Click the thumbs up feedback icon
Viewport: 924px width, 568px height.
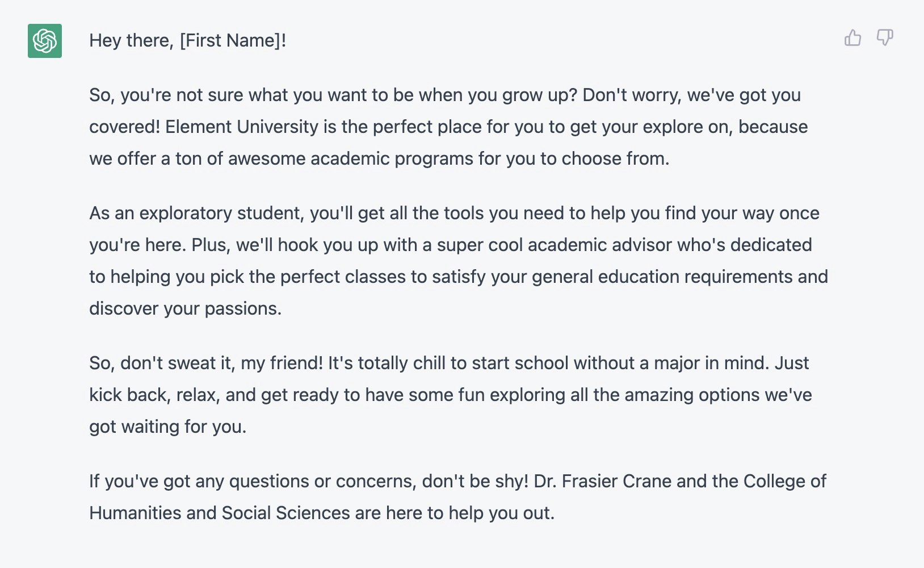click(852, 38)
